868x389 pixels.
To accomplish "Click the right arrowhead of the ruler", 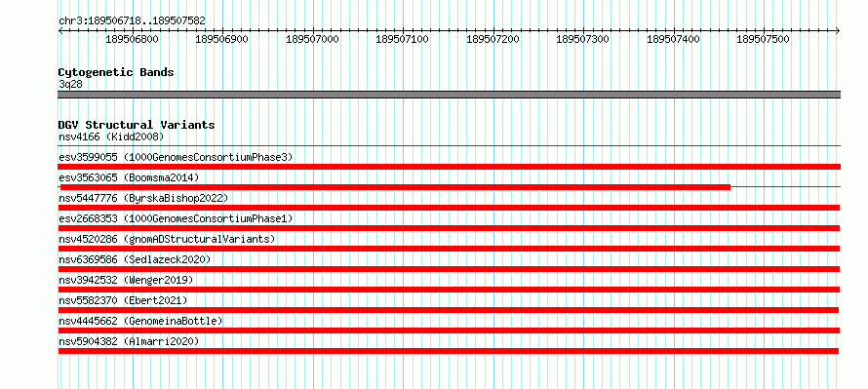I will coord(838,30).
